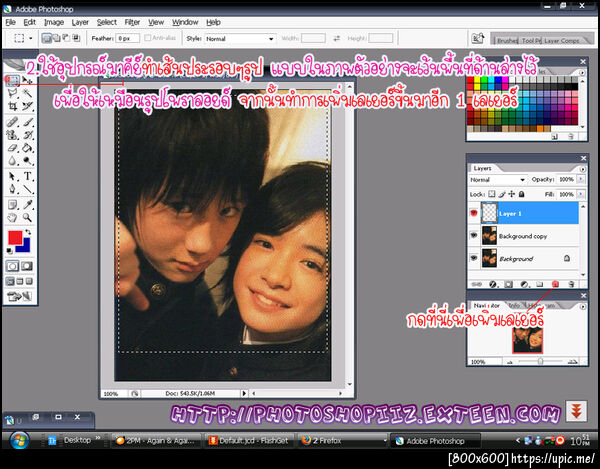Open the Filter menu
Screen dimensions: 600x469
pos(132,22)
